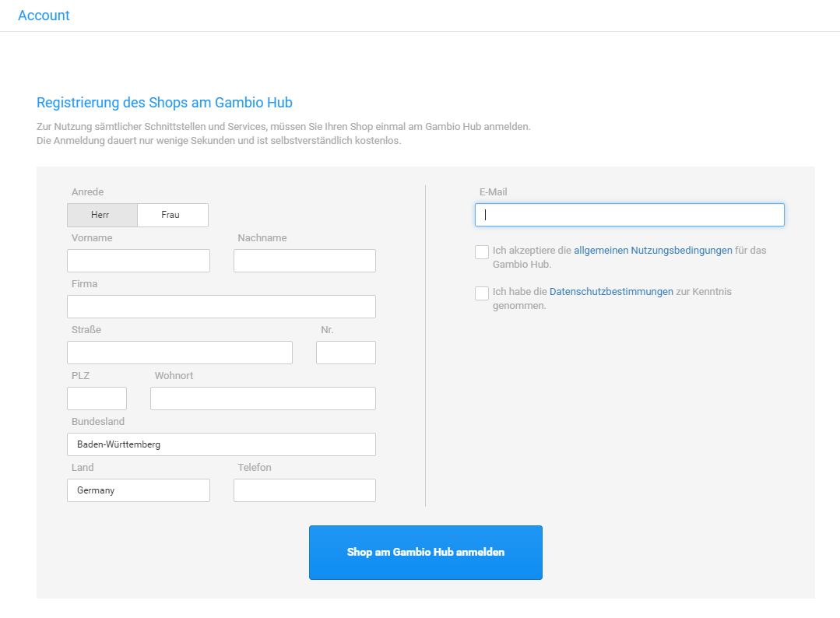Screen dimensions: 840x618
Task: Click the Wohnort input field
Action: coord(262,398)
